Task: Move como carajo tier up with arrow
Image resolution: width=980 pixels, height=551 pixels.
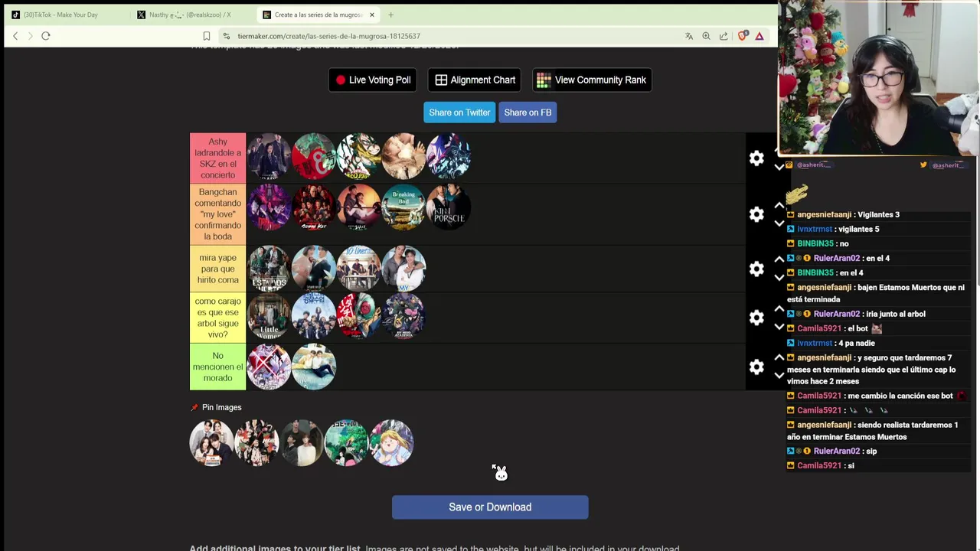Action: pyautogui.click(x=779, y=308)
